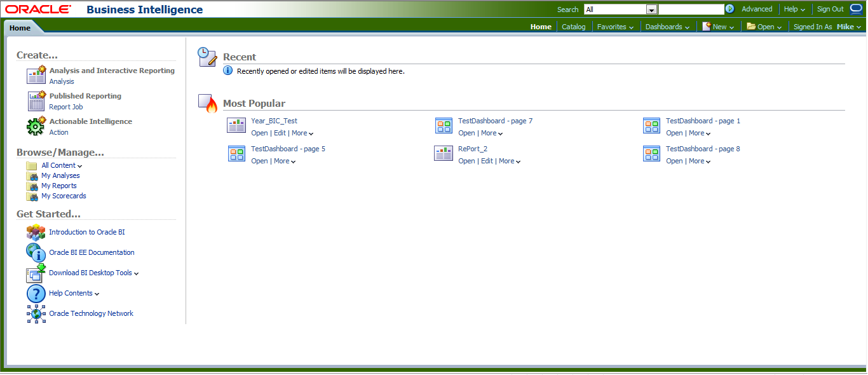Viewport: 868px width, 375px height.
Task: Expand the Help menu
Action: (x=794, y=9)
